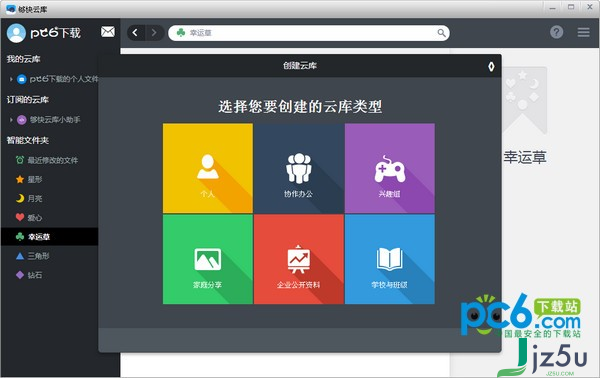
Task: Select the 个人 personal library tile
Action: point(208,168)
